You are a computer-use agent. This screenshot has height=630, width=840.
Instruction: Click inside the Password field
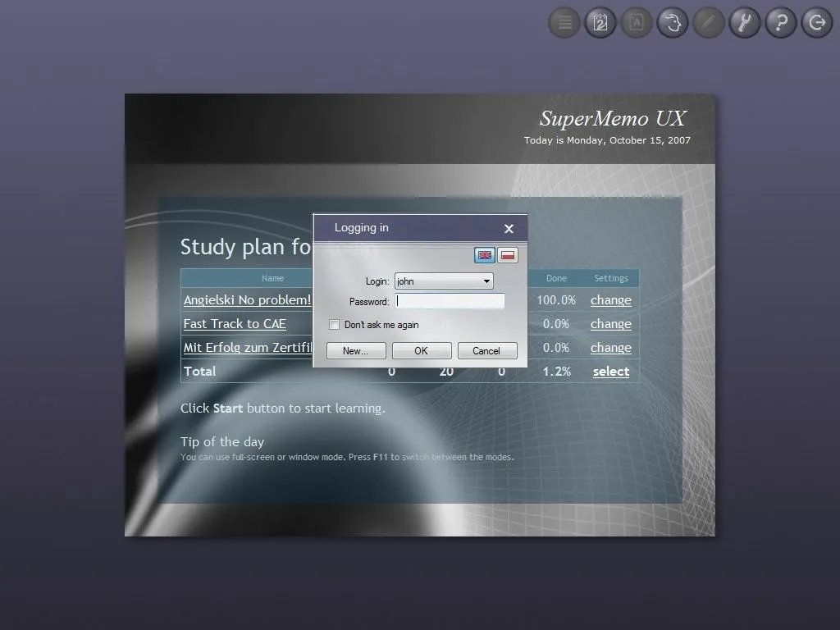pos(450,301)
